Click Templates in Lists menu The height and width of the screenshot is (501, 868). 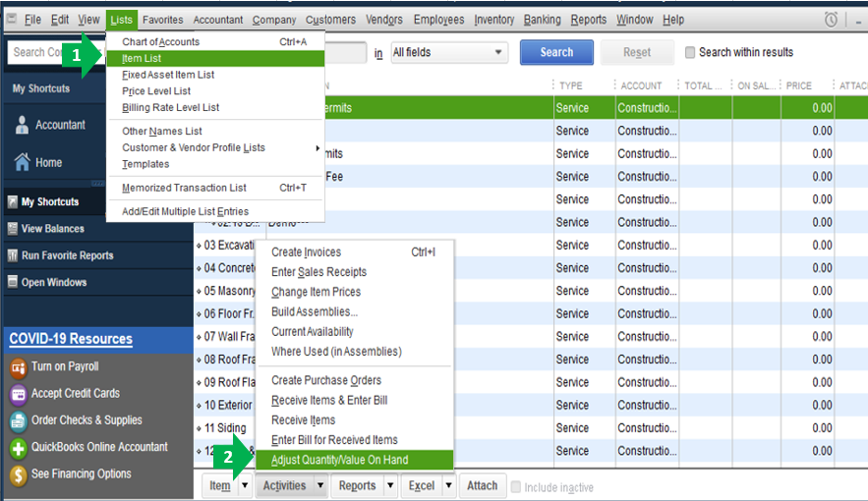(x=215, y=164)
